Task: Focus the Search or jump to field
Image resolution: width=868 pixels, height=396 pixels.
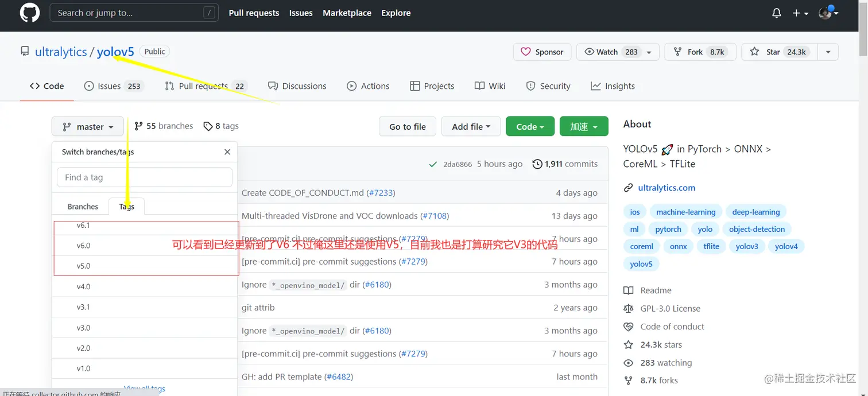Action: point(134,13)
